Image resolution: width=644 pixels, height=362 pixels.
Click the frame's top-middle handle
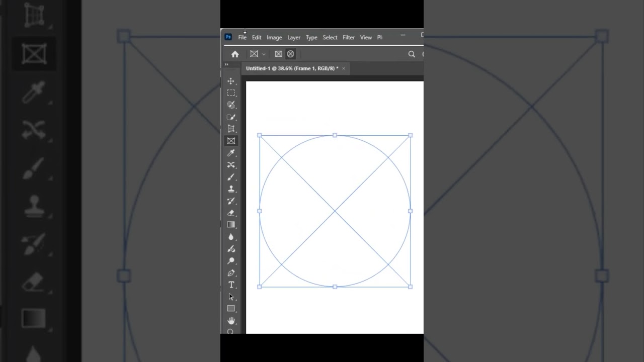pyautogui.click(x=335, y=135)
